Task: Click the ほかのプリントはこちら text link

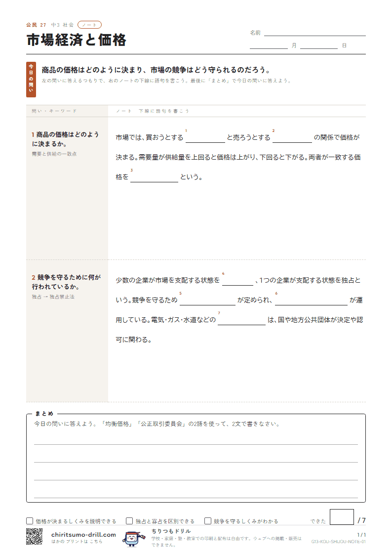Action: point(77,542)
